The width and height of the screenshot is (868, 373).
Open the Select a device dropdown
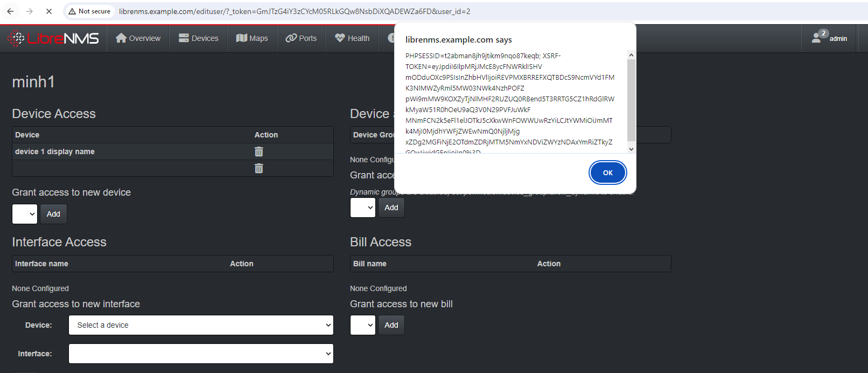201,325
